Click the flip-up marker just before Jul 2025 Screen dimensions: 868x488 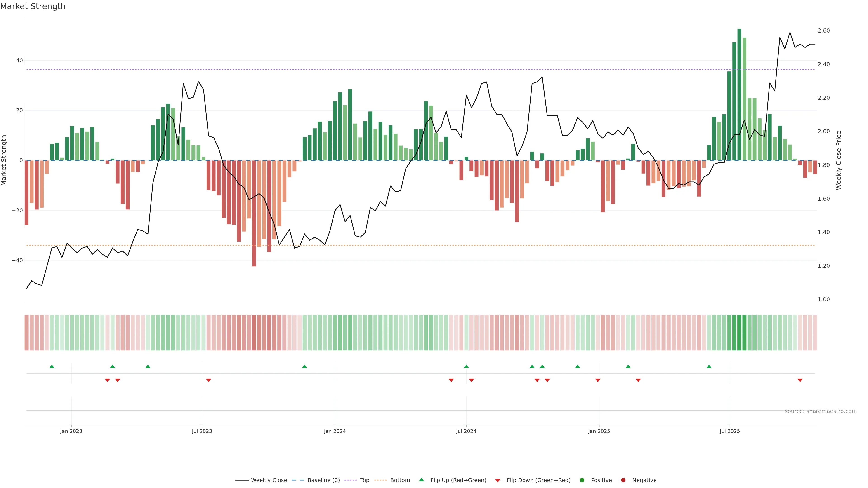coord(709,366)
